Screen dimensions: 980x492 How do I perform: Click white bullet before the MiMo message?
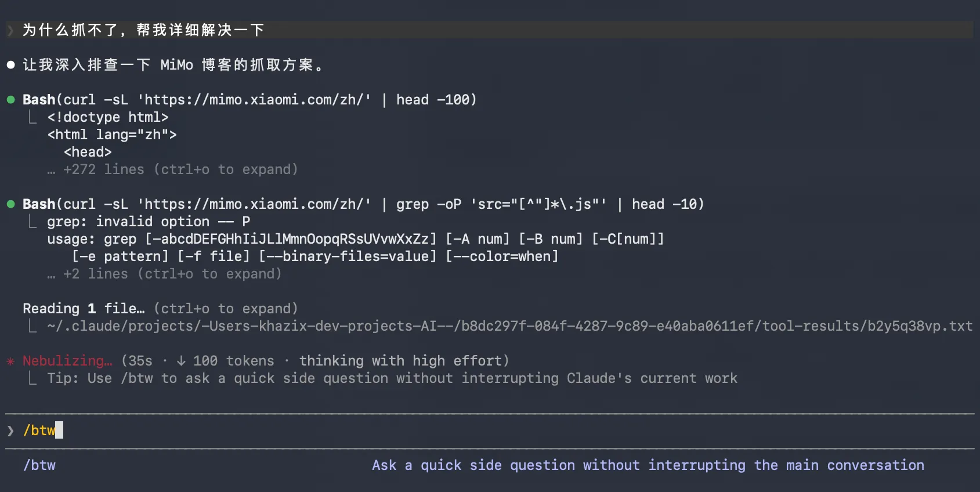[x=10, y=65]
